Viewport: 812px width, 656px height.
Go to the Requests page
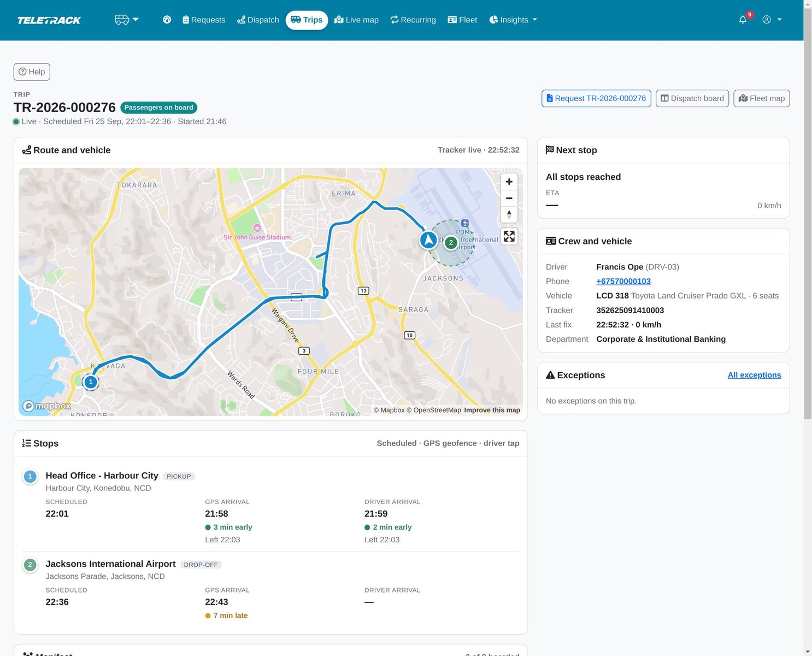click(204, 20)
